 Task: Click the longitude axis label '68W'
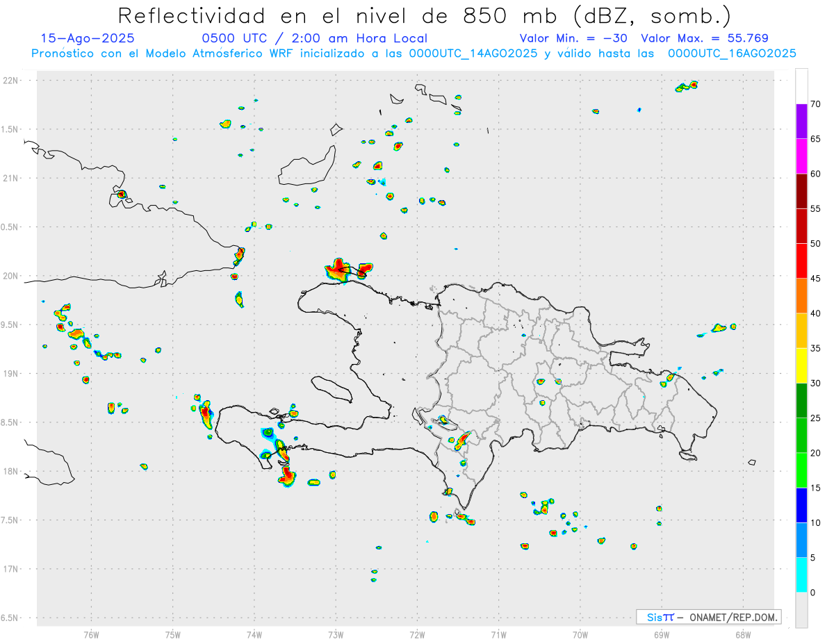coord(742,635)
